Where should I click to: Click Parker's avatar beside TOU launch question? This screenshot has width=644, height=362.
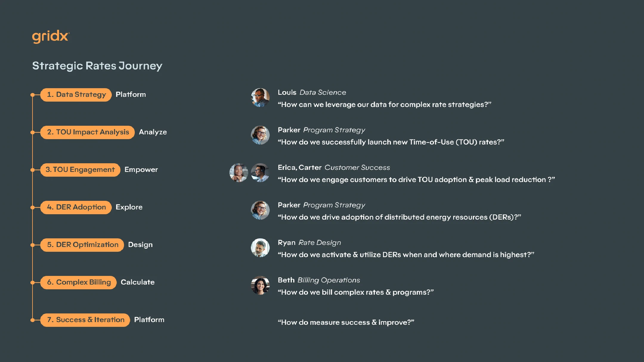260,135
